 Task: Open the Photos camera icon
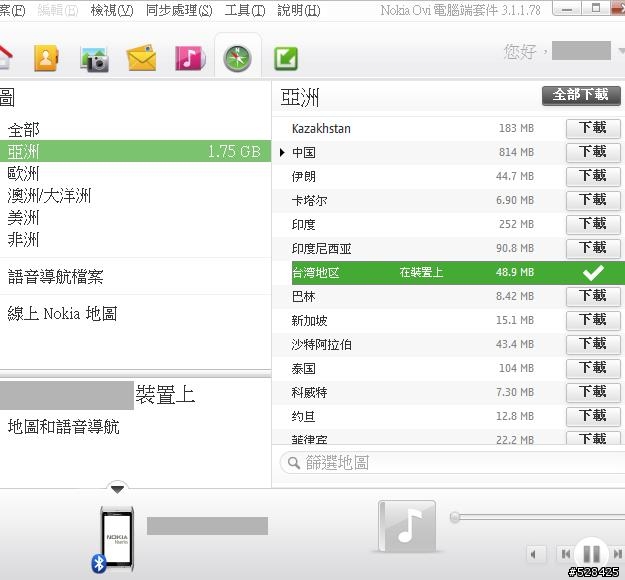point(94,59)
